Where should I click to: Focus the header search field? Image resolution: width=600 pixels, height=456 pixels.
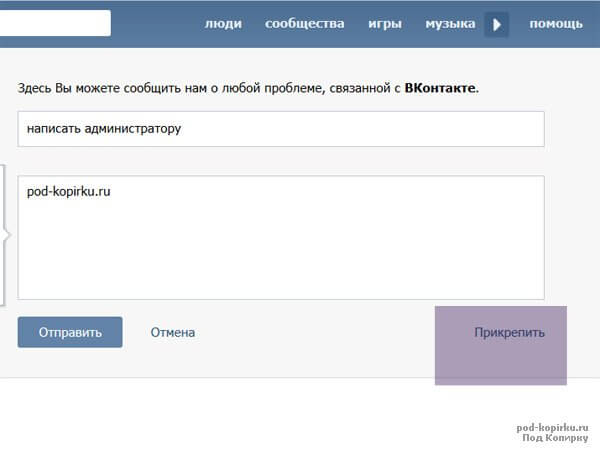coord(55,23)
